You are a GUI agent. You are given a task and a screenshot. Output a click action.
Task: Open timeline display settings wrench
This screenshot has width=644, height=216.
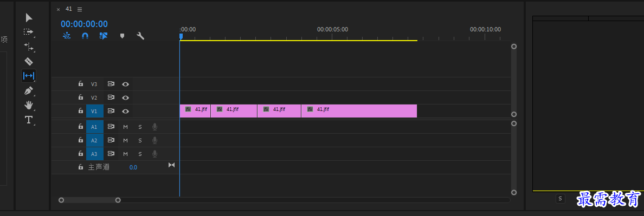coord(140,36)
